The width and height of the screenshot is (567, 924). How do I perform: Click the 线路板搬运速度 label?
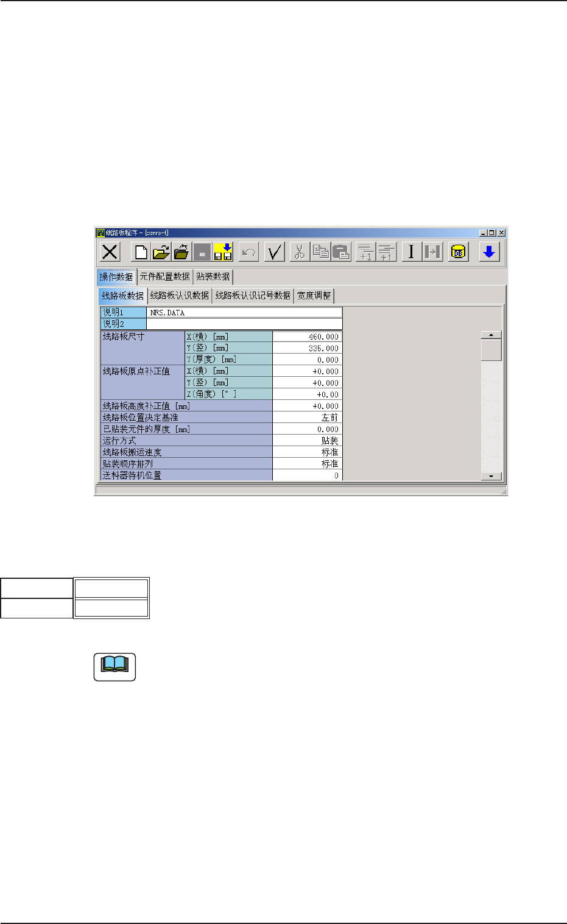click(x=186, y=452)
